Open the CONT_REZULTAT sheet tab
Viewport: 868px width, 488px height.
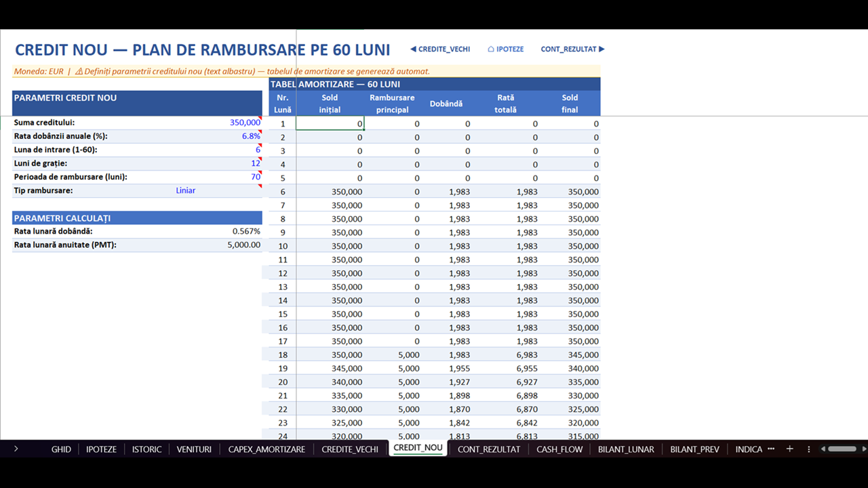(489, 449)
